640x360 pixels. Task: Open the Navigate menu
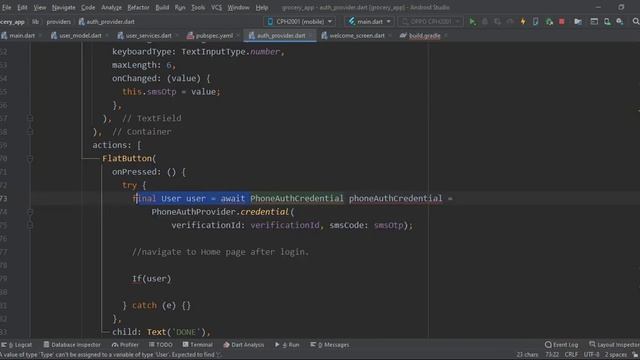pos(63,7)
